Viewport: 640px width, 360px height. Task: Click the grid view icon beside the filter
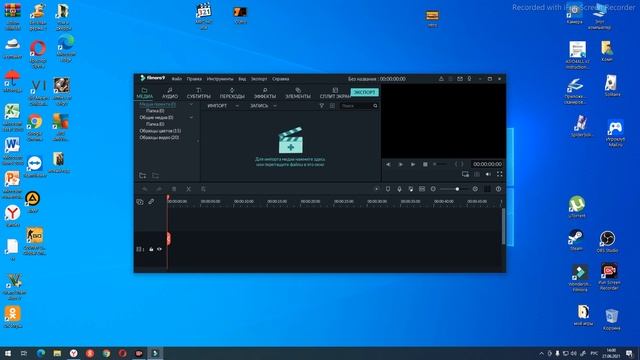(332, 106)
